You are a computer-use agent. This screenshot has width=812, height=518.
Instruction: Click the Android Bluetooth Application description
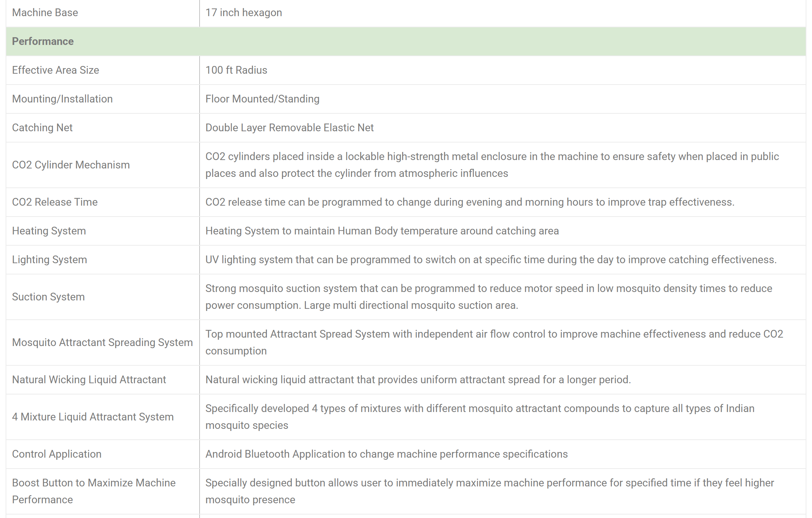click(386, 454)
